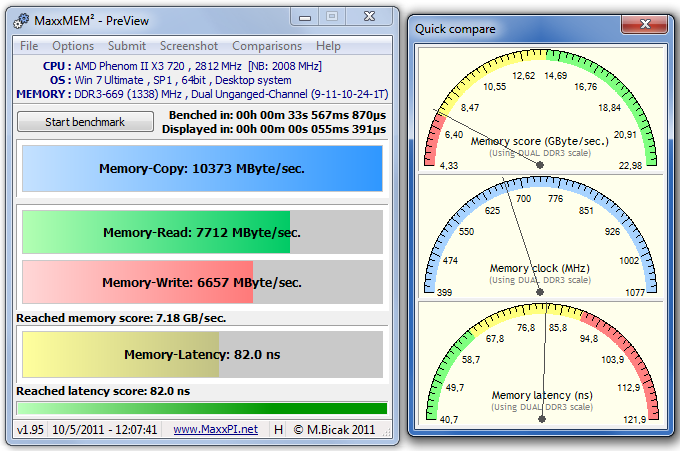Open the Options menu
The image size is (680, 451).
click(73, 46)
